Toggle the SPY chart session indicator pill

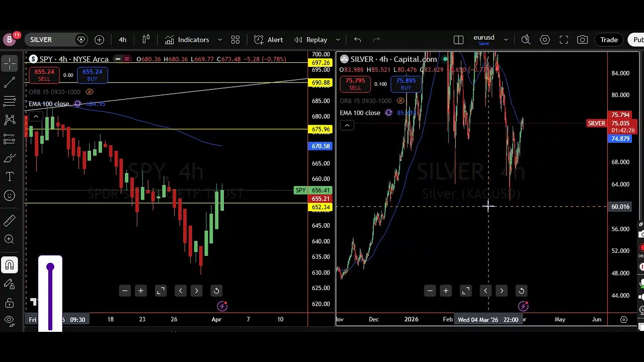pyautogui.click(x=122, y=59)
